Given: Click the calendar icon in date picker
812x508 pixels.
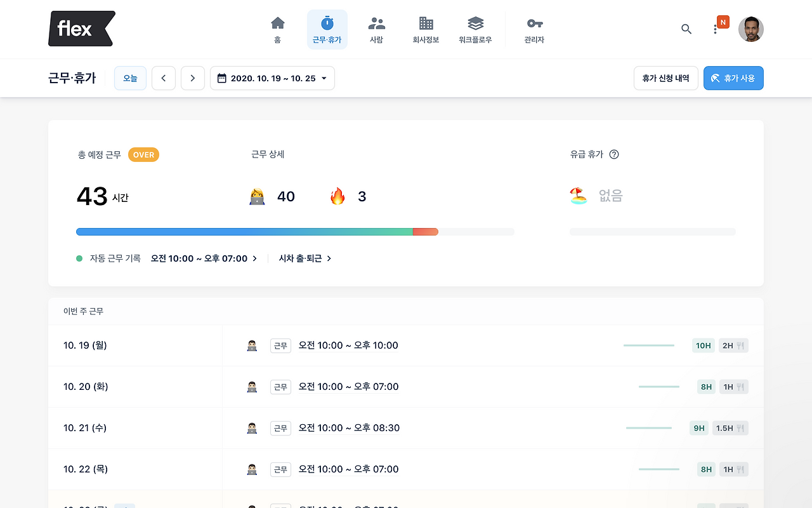Looking at the screenshot, I should [221, 78].
